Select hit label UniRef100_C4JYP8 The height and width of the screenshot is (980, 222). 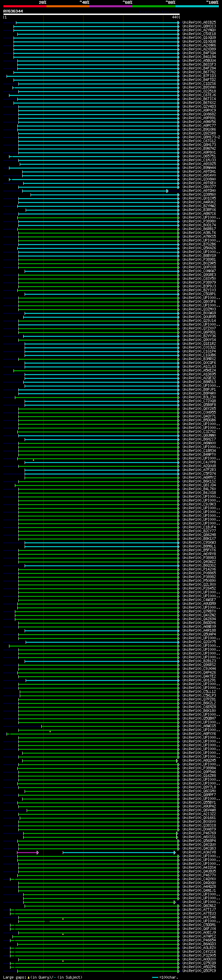tap(199, 462)
